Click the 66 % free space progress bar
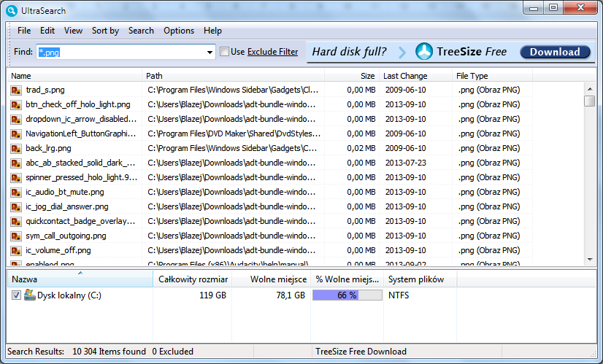The height and width of the screenshot is (364, 603). coord(347,295)
